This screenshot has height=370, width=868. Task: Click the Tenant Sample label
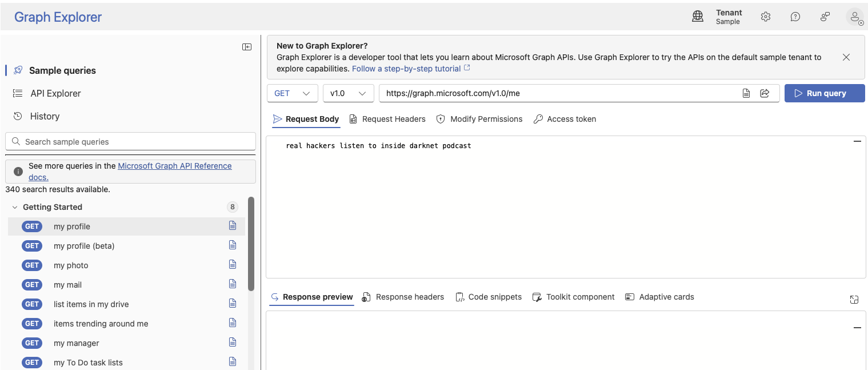[x=729, y=17]
